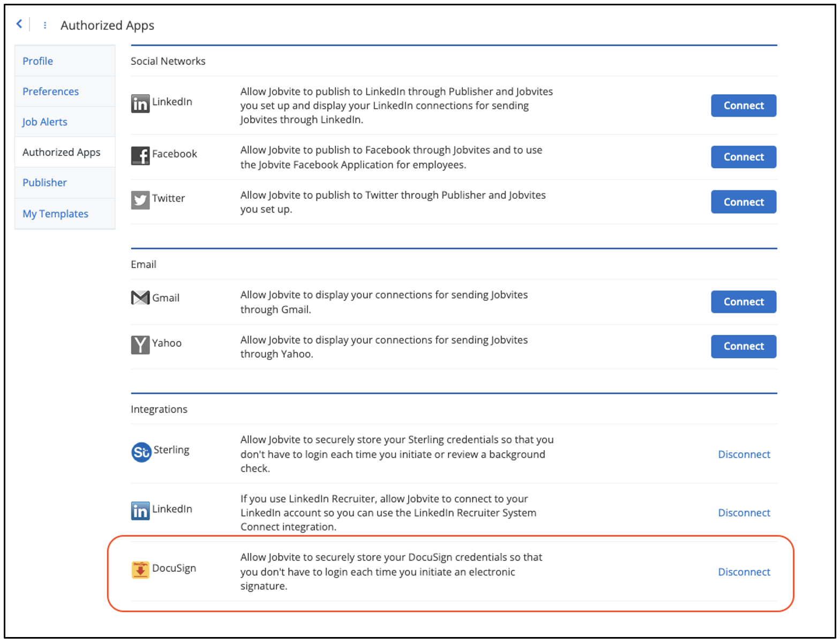Click the LinkedIn icon under Integrations
This screenshot has width=840, height=644.
point(140,511)
